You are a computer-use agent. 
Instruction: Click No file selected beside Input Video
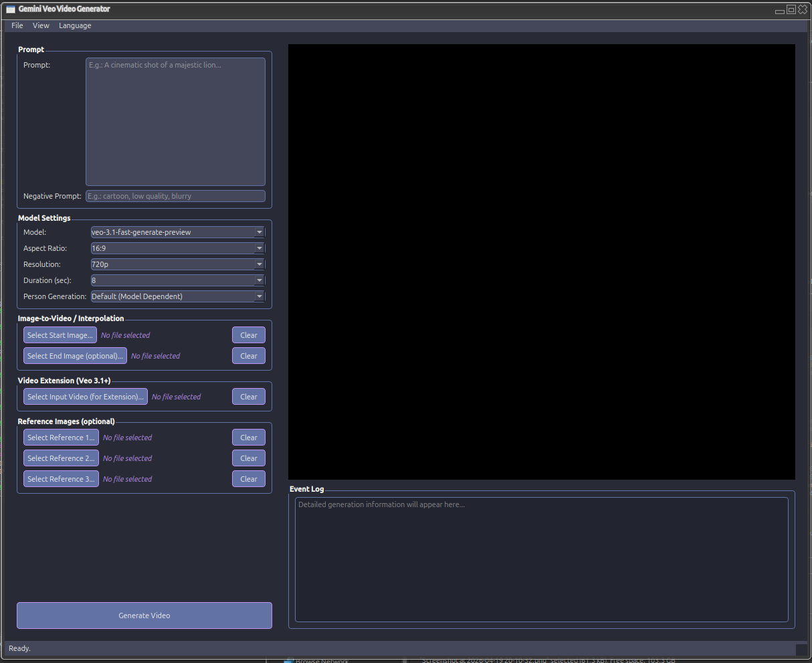pos(176,397)
